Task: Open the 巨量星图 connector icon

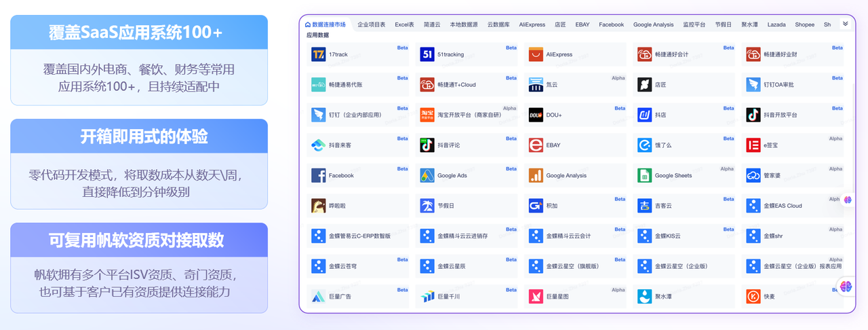Action: 536,297
